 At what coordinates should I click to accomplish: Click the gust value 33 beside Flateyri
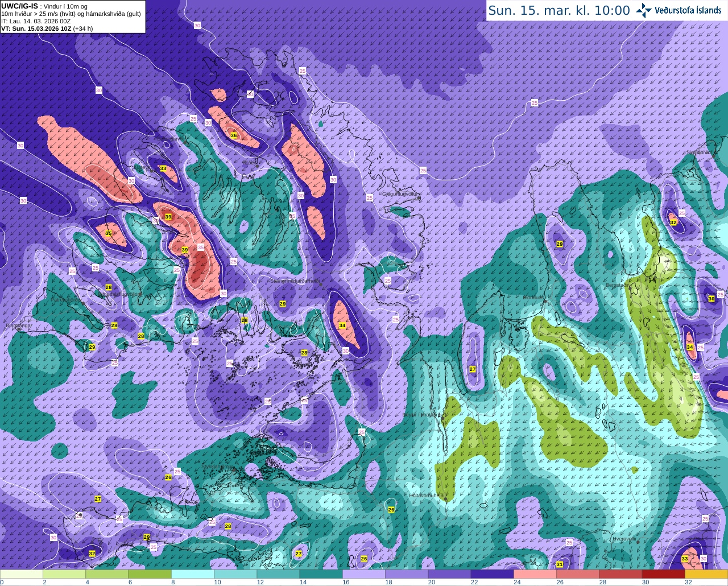coord(163,168)
